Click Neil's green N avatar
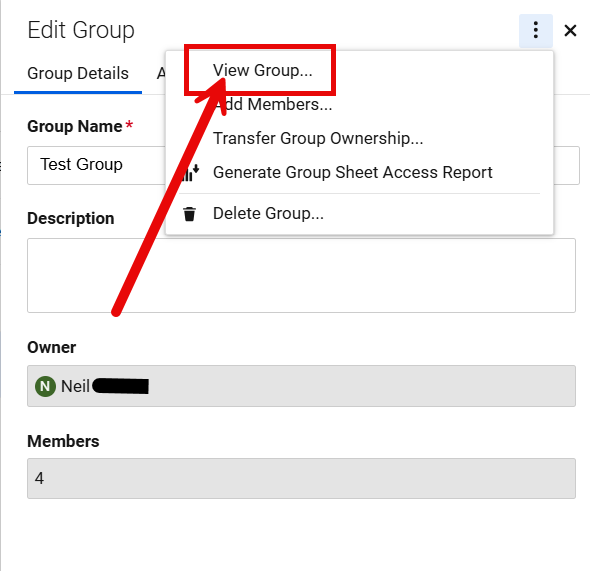The width and height of the screenshot is (590, 571). point(45,386)
